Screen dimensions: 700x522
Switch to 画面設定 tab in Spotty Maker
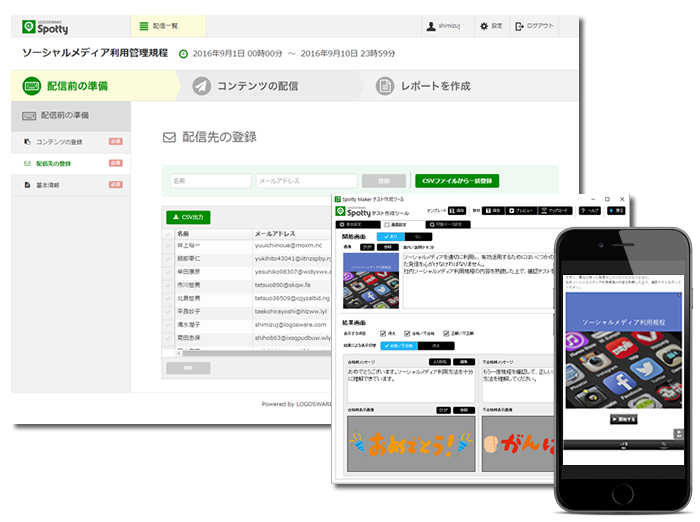pyautogui.click(x=402, y=225)
